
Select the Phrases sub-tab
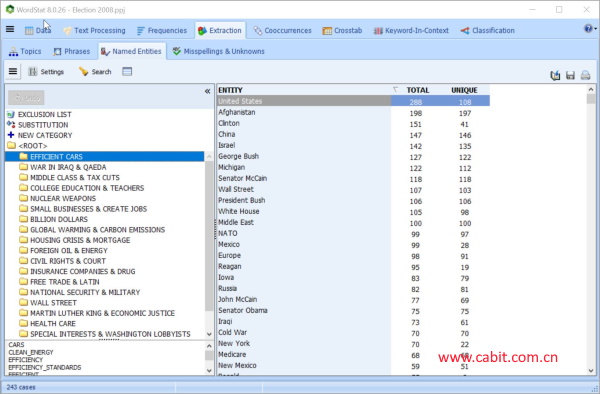pos(72,51)
